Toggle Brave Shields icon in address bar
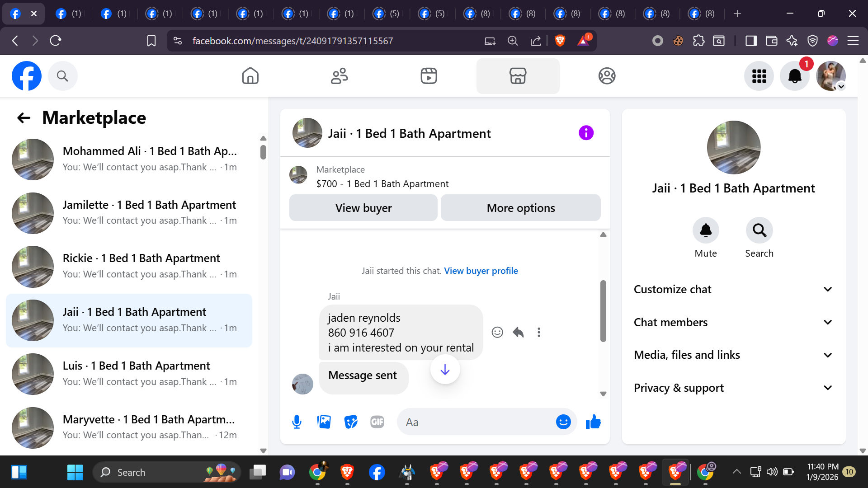The height and width of the screenshot is (488, 868). point(560,41)
